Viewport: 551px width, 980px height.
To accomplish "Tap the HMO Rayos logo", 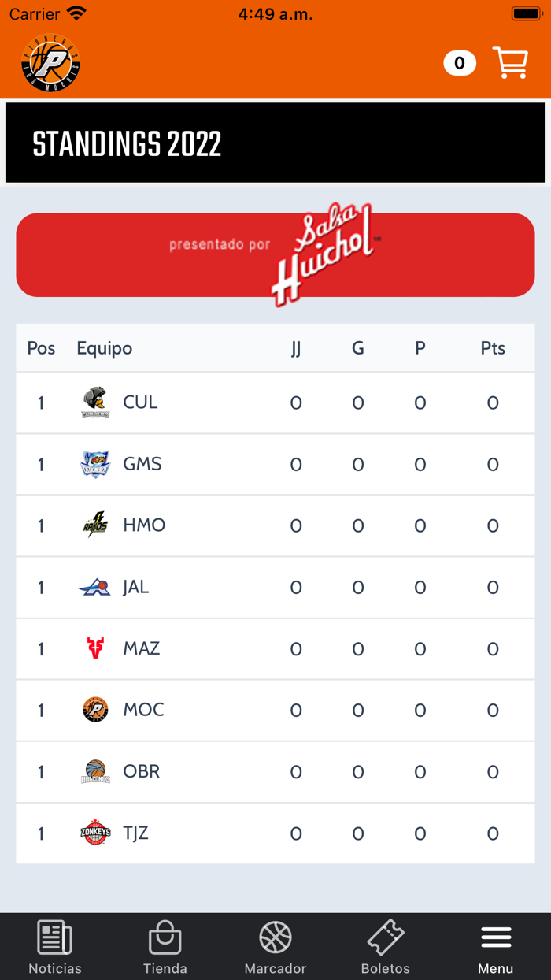I will coord(95,525).
